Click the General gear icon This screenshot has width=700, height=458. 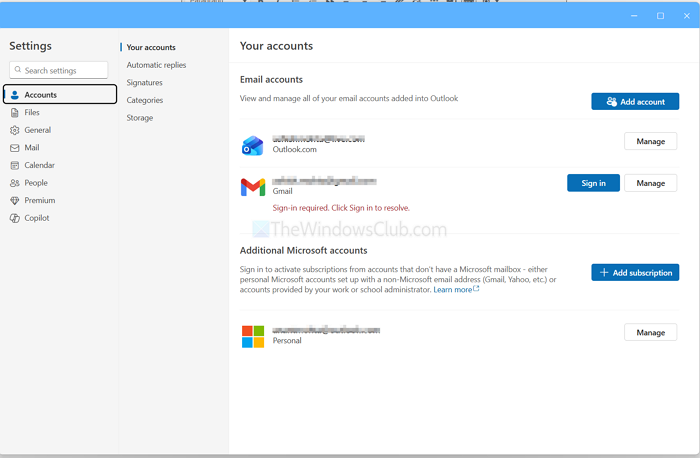tap(15, 130)
